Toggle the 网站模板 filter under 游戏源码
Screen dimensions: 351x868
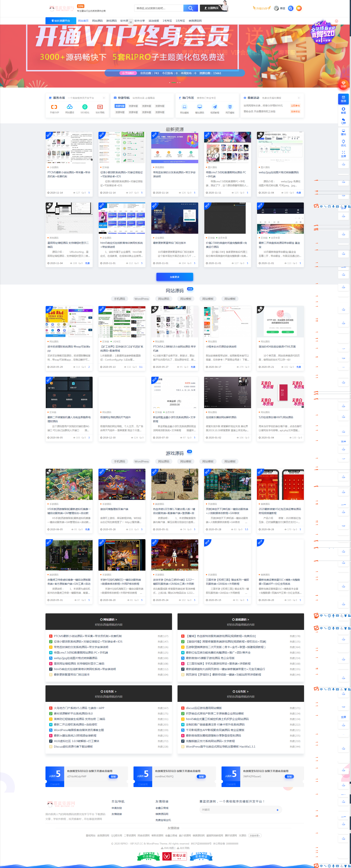point(185,461)
